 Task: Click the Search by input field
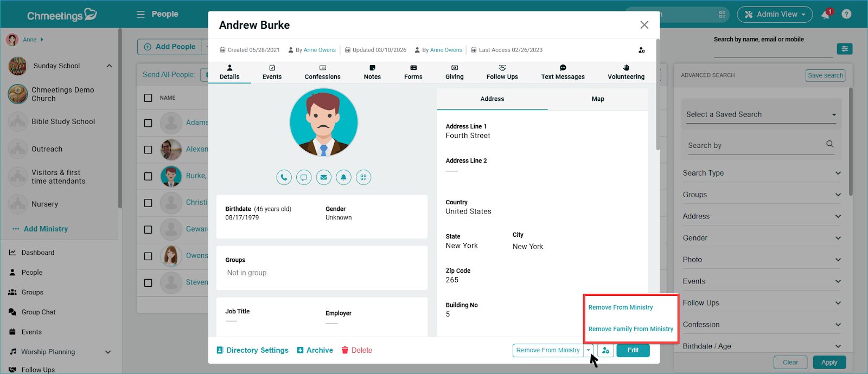point(754,145)
